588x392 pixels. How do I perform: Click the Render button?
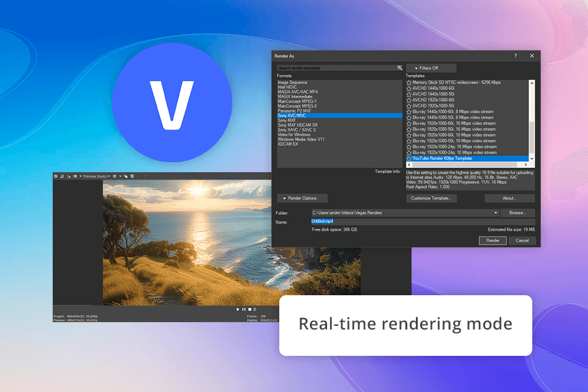[x=492, y=241]
